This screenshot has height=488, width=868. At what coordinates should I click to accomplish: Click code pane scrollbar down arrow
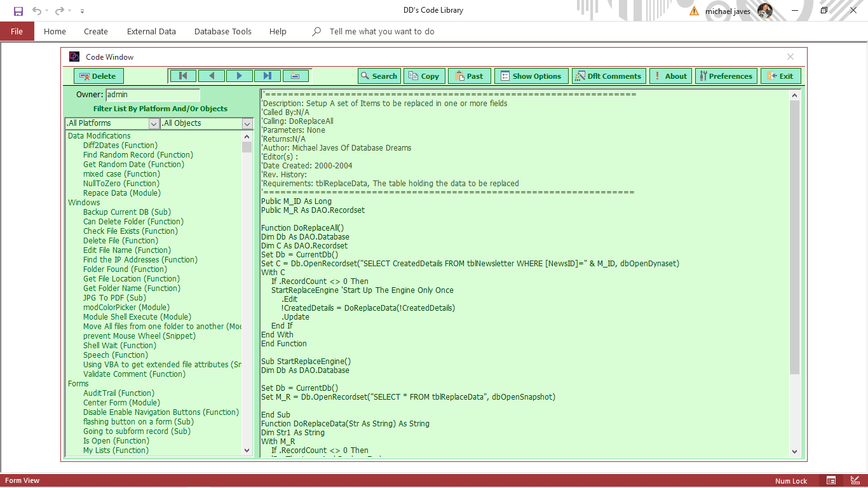coord(795,451)
